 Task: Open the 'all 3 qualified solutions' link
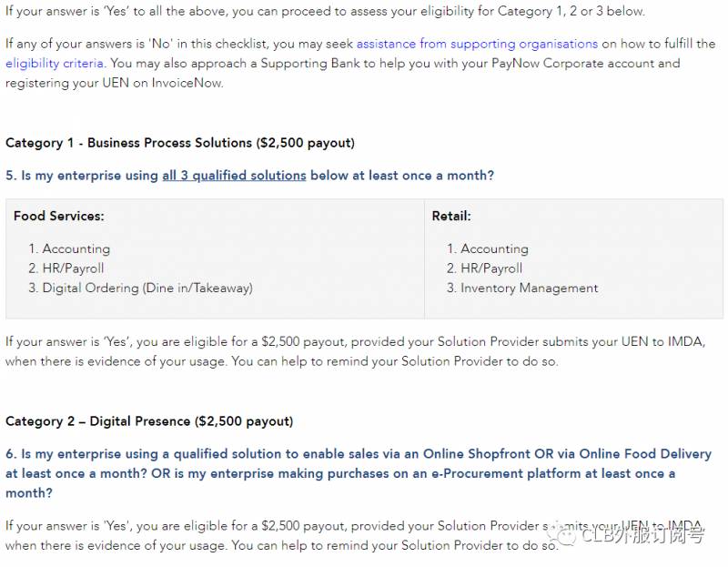pyautogui.click(x=234, y=176)
